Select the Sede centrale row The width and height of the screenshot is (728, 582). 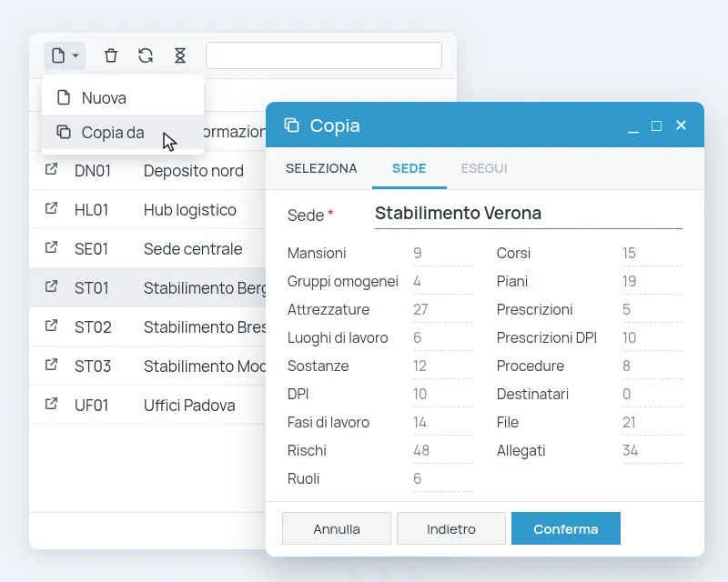(x=147, y=248)
